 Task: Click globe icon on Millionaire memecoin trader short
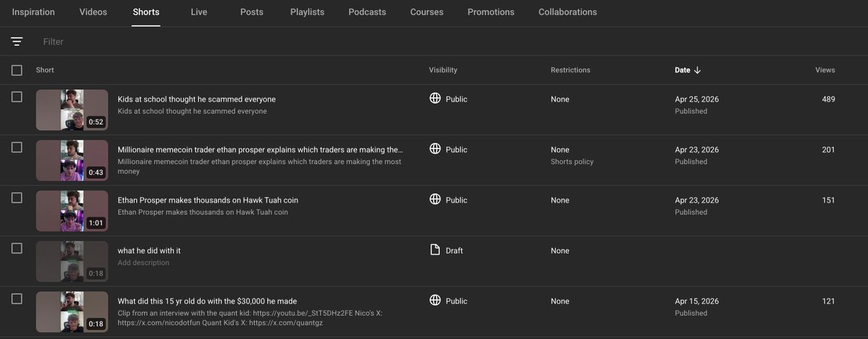click(x=435, y=148)
